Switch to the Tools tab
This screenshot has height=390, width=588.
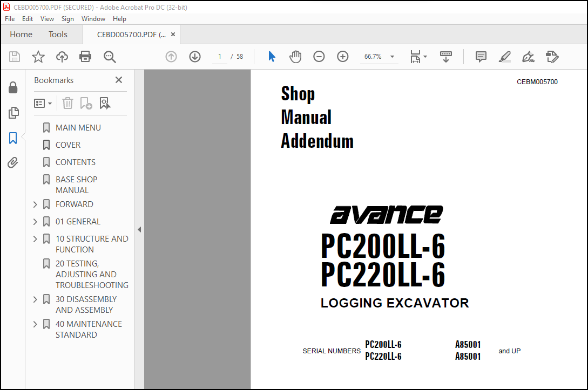(x=58, y=35)
